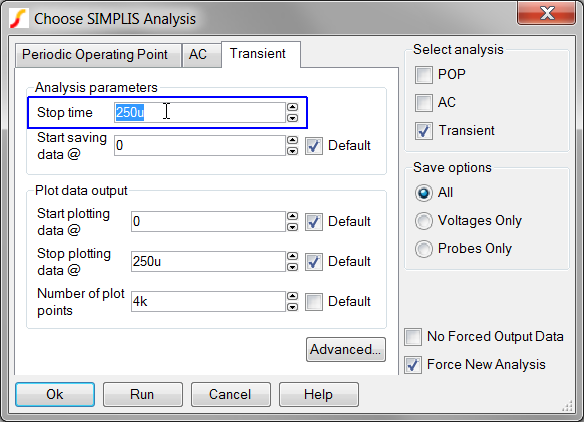This screenshot has height=422, width=584.
Task: Decrease Number of plot points spinner
Action: click(293, 307)
